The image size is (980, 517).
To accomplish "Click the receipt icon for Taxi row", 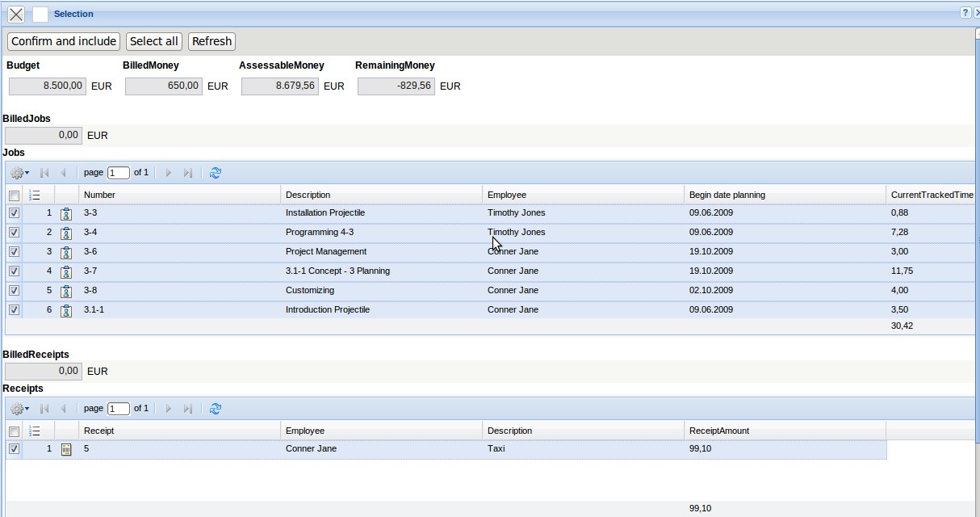I will [x=66, y=449].
